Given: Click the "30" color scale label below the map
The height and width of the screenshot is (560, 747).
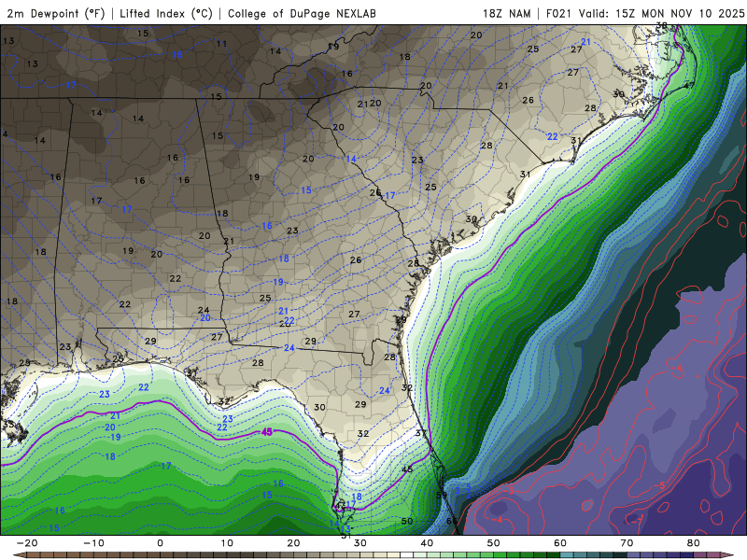Looking at the screenshot, I should click(360, 543).
